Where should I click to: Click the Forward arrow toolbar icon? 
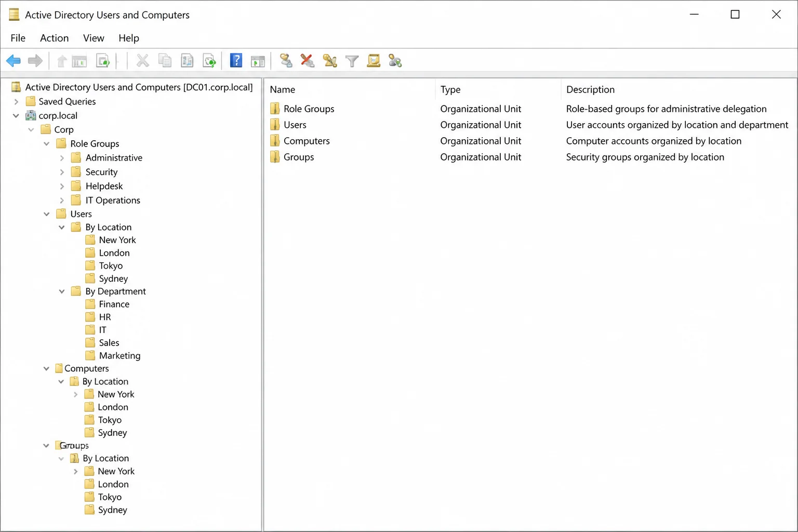tap(35, 61)
